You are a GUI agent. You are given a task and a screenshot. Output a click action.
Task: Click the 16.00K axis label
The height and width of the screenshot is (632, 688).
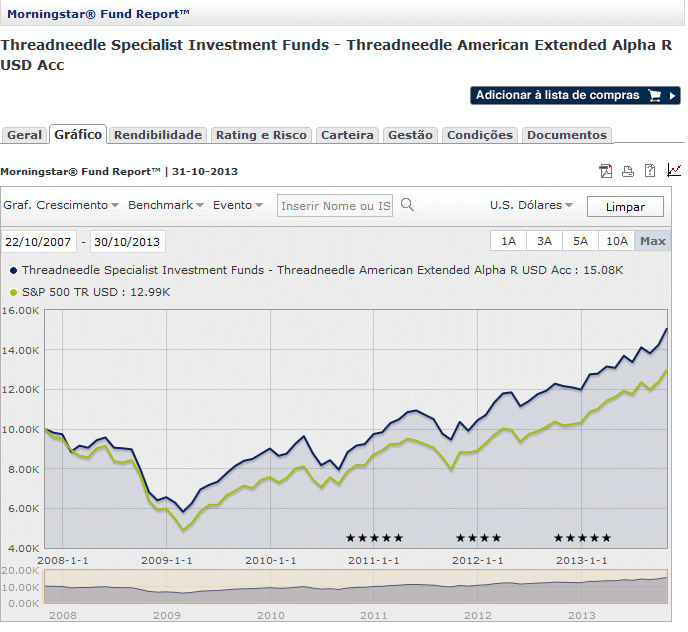(x=21, y=311)
